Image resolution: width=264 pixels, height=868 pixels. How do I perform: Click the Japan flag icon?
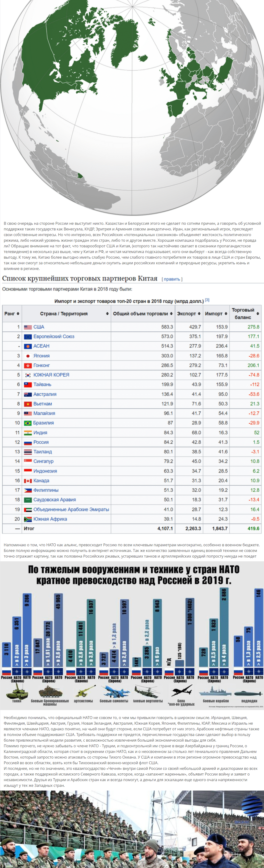pyautogui.click(x=28, y=355)
